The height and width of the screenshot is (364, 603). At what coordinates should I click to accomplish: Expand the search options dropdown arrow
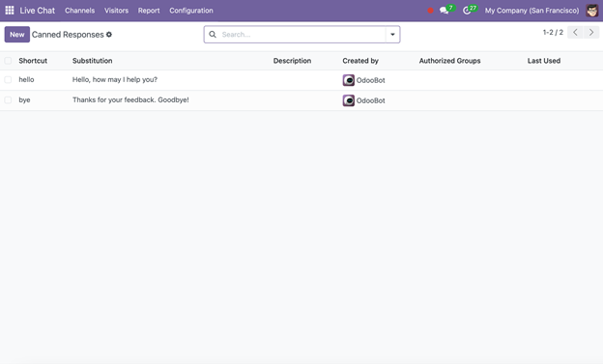(392, 35)
